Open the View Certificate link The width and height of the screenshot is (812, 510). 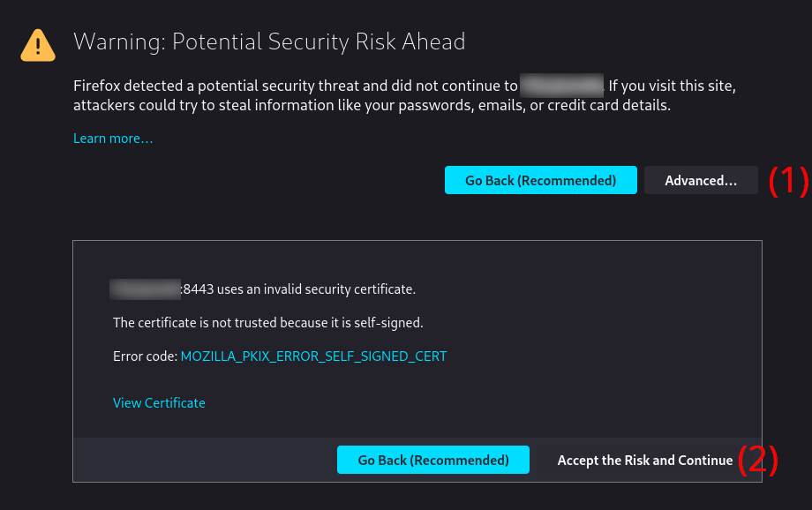tap(159, 403)
